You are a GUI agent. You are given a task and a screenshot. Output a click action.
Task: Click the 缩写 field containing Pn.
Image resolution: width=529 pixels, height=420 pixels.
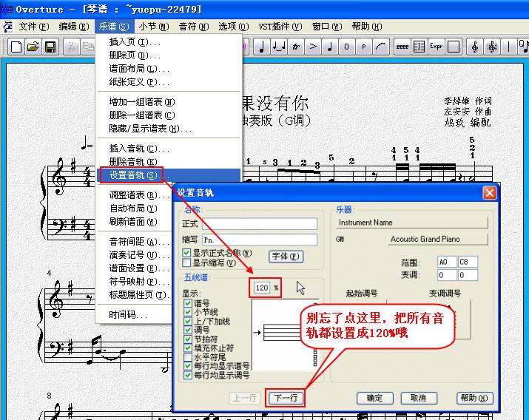(x=260, y=240)
